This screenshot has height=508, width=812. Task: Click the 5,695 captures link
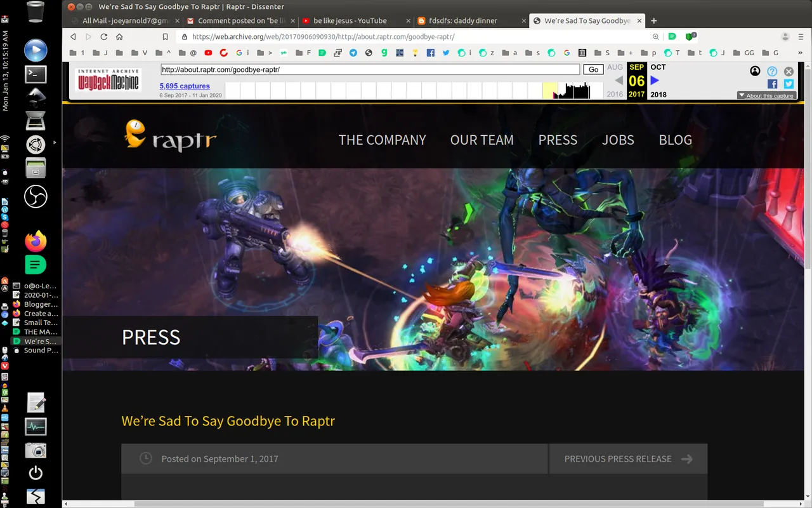pos(185,86)
